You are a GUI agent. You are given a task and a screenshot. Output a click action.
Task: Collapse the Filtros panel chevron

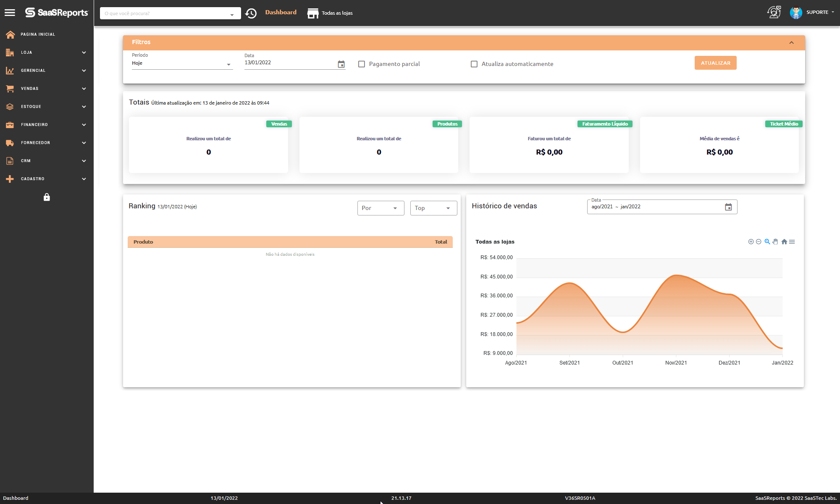791,42
